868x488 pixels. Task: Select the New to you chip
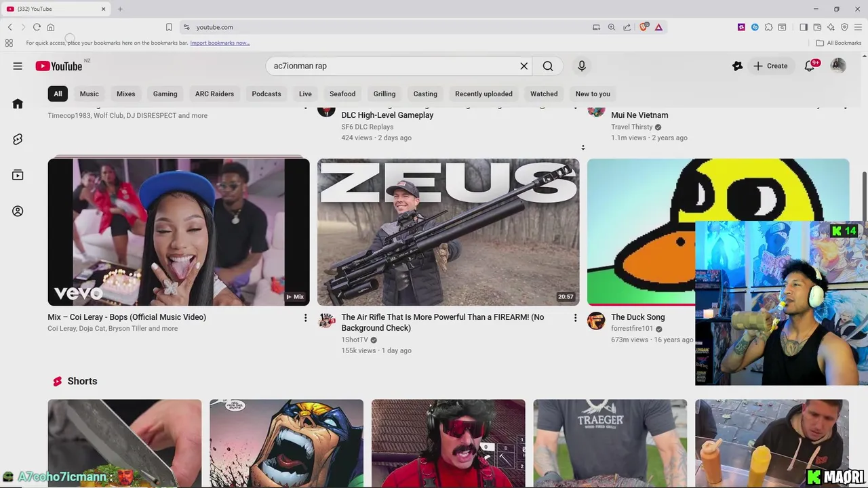point(593,94)
